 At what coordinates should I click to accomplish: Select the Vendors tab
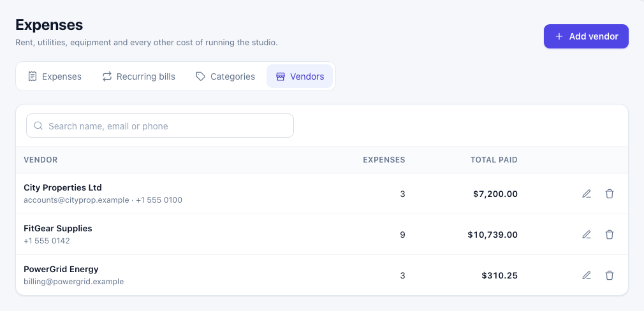click(300, 76)
